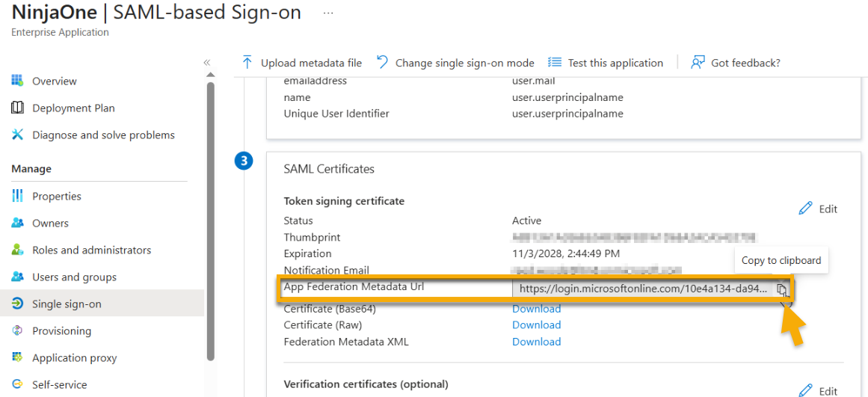Click Change single sign-on mode icon
Viewport: 868px width, 397px height.
tap(382, 63)
